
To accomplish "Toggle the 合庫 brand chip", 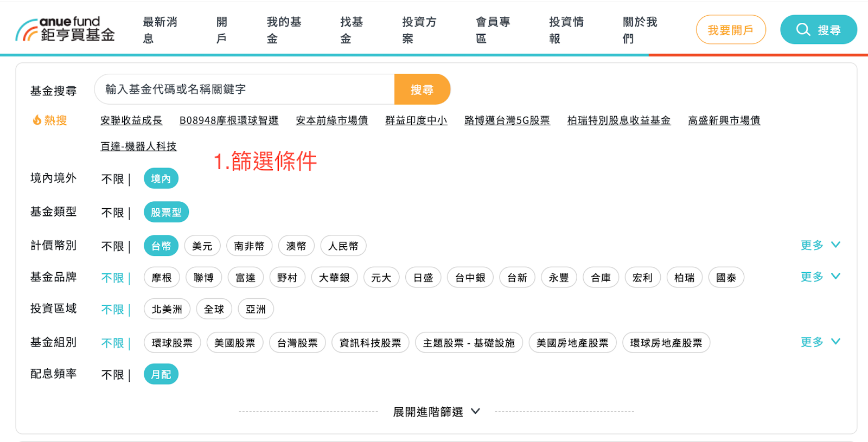I will [x=601, y=277].
